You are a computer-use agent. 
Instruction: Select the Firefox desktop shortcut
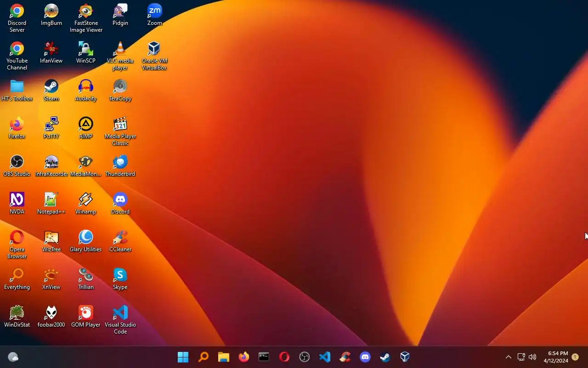pos(17,128)
